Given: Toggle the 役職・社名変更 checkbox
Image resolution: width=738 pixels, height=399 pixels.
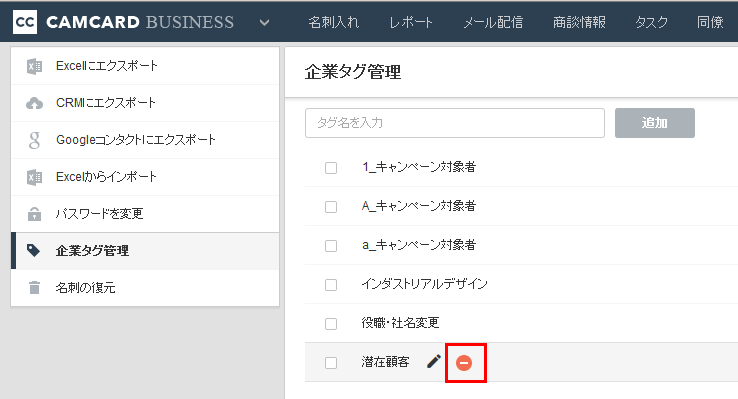Looking at the screenshot, I should [x=331, y=324].
